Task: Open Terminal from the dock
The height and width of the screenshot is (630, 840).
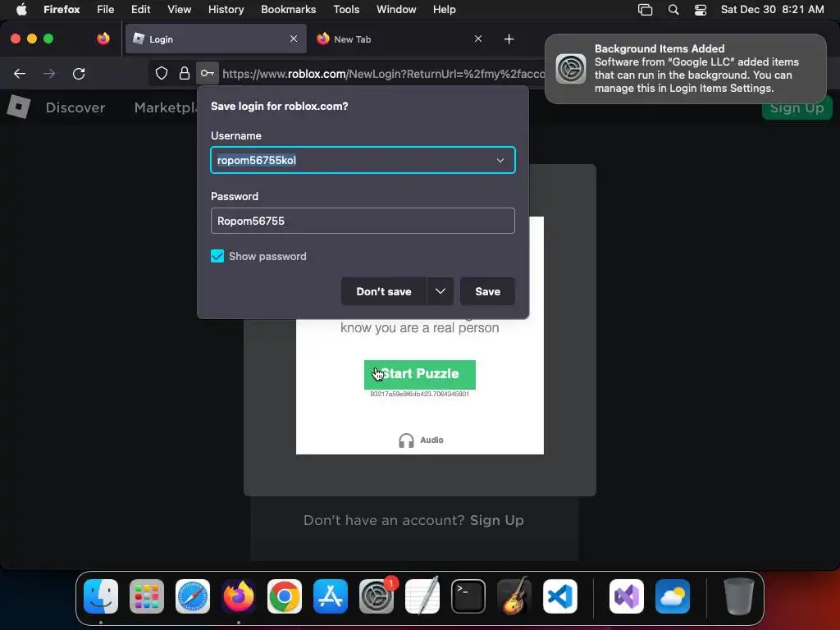Action: pyautogui.click(x=468, y=596)
